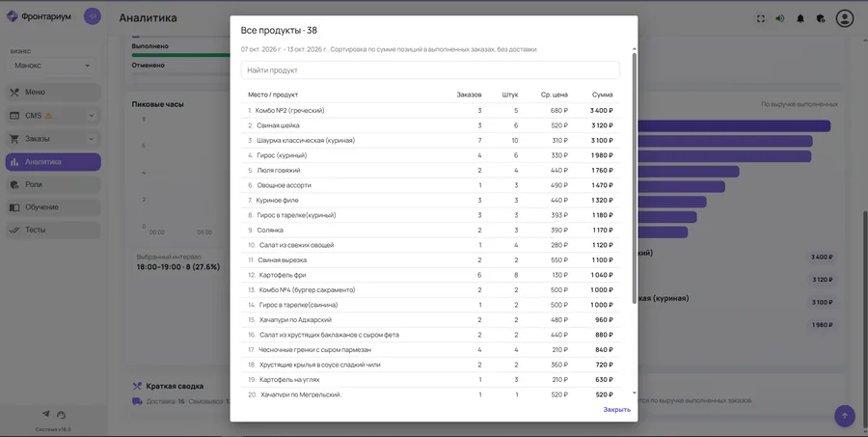The width and height of the screenshot is (868, 437).
Task: Select row Салат из хрустящих баклажанов с сыром фета
Action: click(431, 335)
